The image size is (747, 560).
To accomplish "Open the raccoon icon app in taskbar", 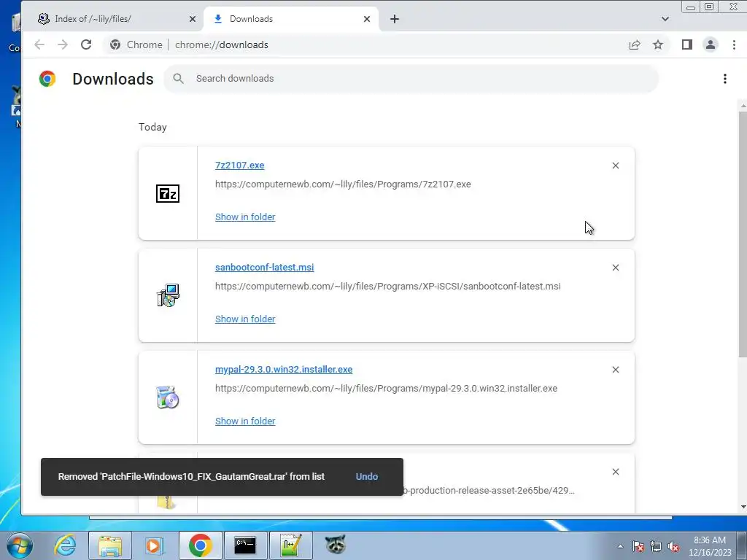I will pos(336,545).
